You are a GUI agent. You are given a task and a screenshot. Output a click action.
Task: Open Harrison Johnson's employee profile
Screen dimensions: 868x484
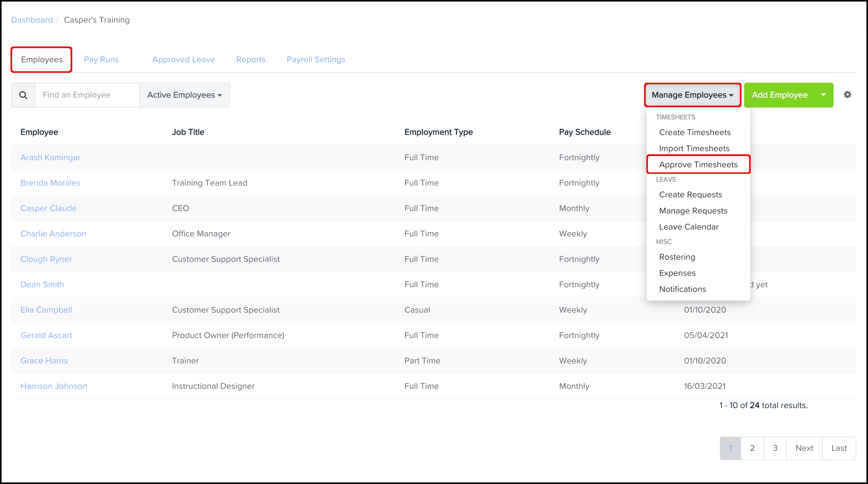click(x=54, y=386)
